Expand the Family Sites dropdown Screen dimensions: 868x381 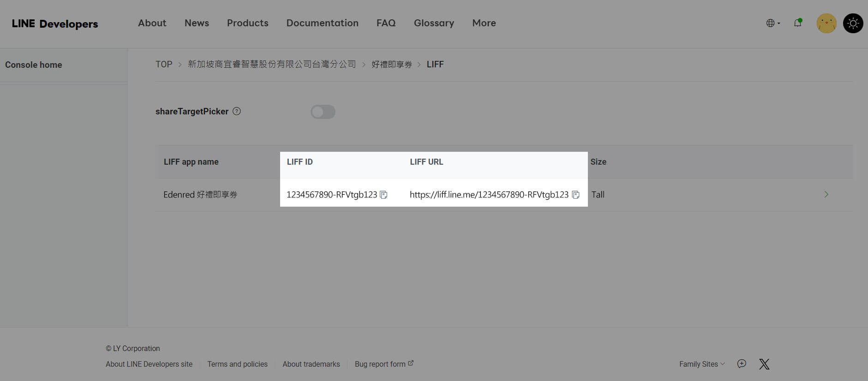click(702, 364)
